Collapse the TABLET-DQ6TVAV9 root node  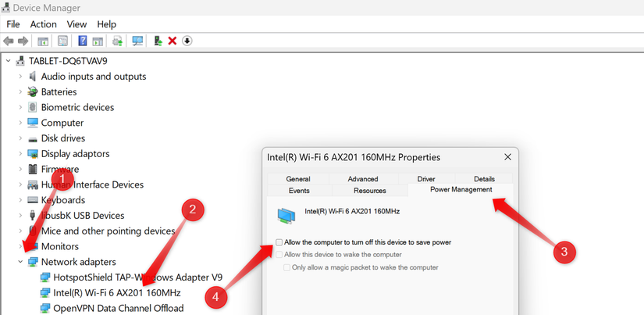pos(8,61)
